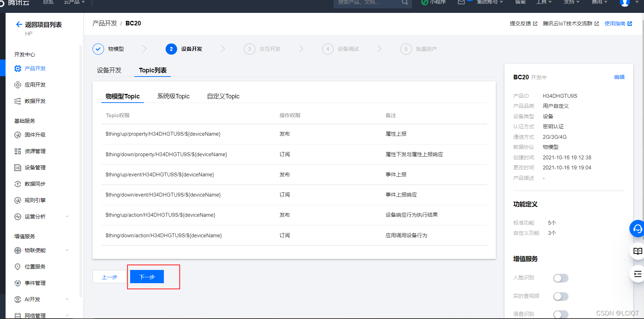The image size is (644, 319).
Task: Click 产品开发 in the breadcrumb
Action: pos(105,23)
